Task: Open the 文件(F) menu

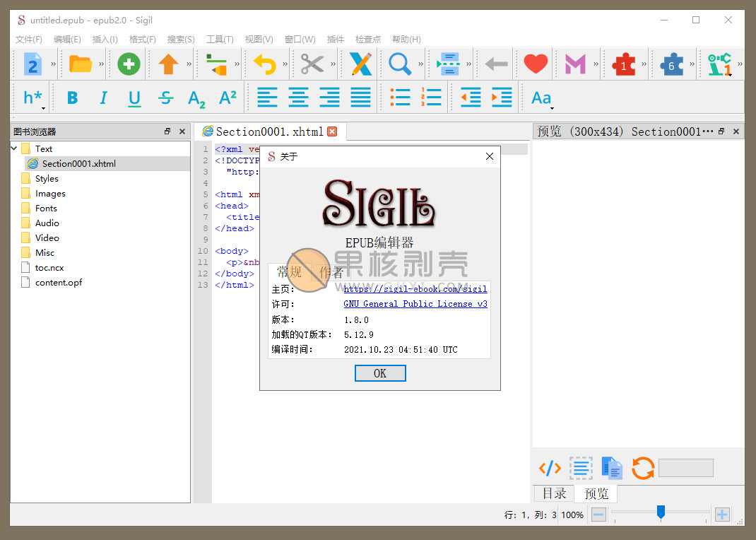Action: [x=29, y=40]
